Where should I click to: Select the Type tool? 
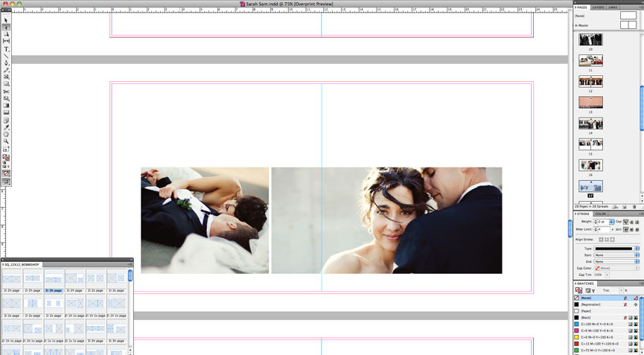coord(6,48)
